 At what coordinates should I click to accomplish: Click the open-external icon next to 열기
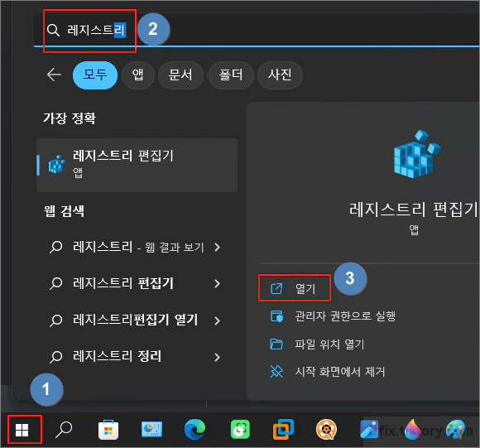(276, 288)
